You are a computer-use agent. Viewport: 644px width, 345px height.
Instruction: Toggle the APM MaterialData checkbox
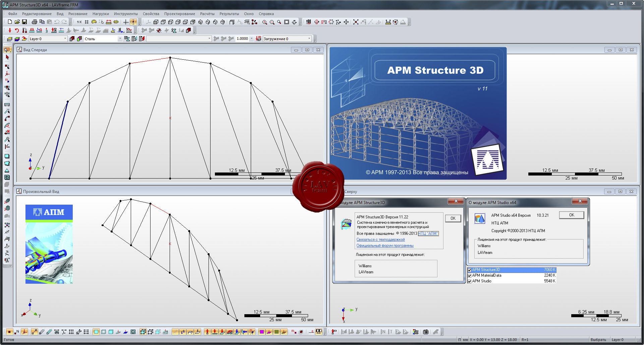coord(470,276)
